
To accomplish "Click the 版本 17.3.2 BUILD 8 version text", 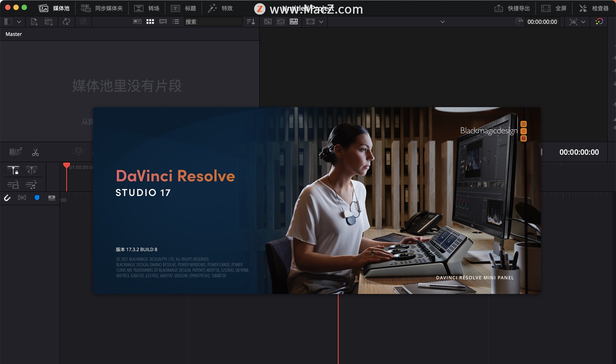I will (x=136, y=249).
